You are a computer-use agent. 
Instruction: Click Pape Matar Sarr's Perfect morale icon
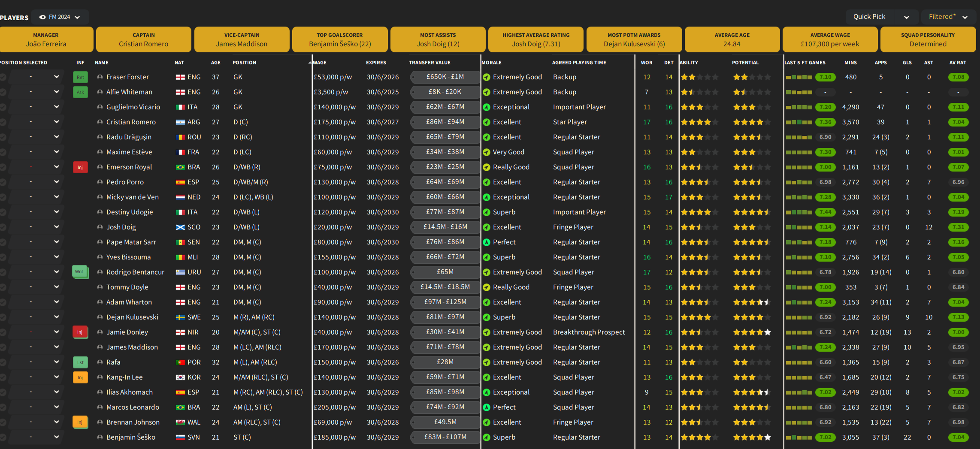point(487,242)
